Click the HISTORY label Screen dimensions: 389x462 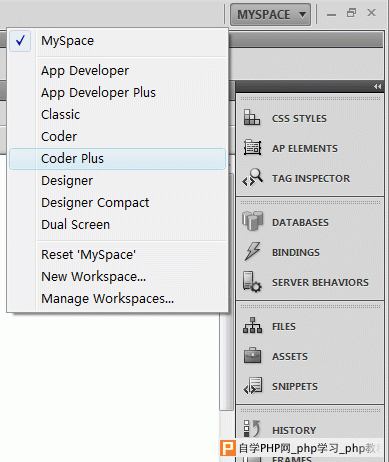click(x=294, y=431)
